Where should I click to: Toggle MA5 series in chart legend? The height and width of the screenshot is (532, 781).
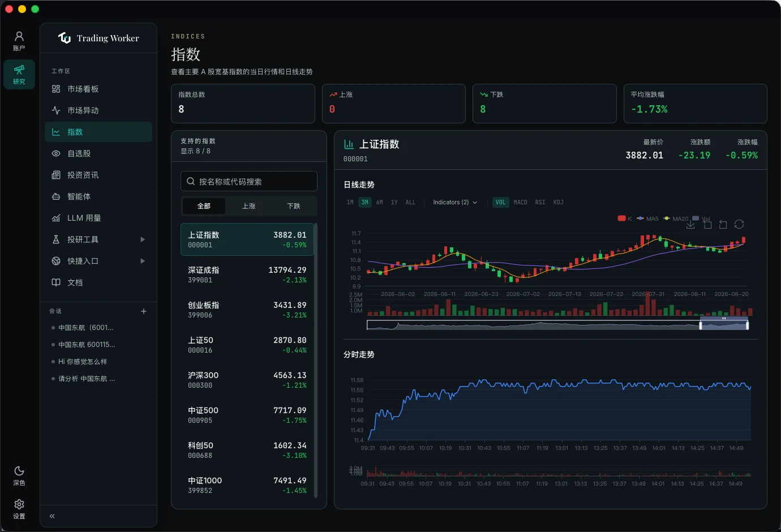[x=647, y=218]
